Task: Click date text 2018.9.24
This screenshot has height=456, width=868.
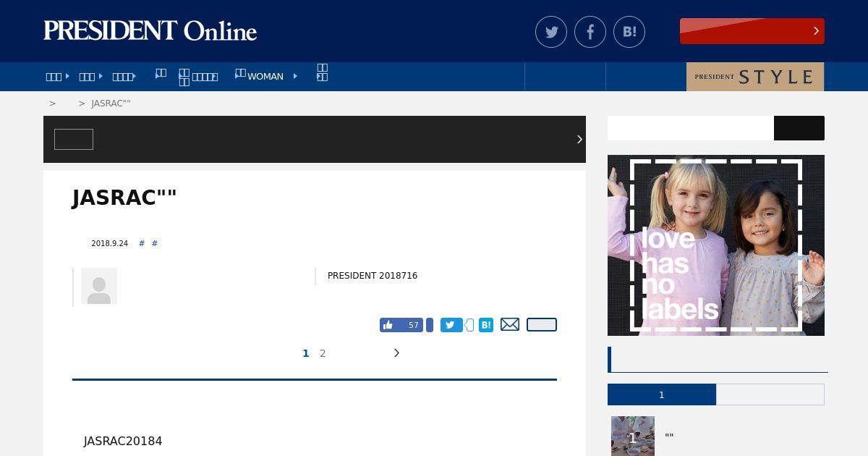Action: pos(109,244)
